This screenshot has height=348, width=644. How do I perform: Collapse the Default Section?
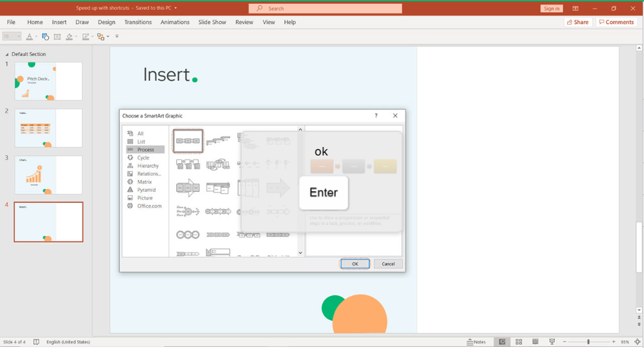[x=6, y=54]
